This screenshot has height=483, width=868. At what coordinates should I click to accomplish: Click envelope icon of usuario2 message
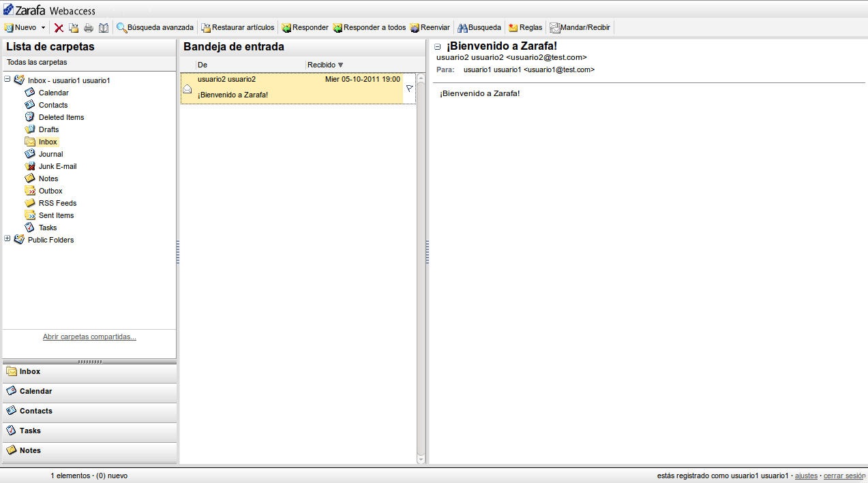(x=188, y=89)
